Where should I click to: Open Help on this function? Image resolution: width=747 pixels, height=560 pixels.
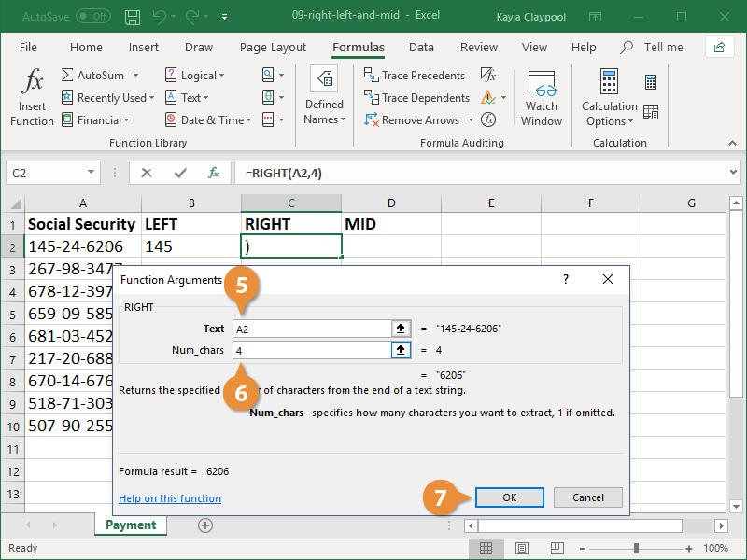[x=169, y=497]
